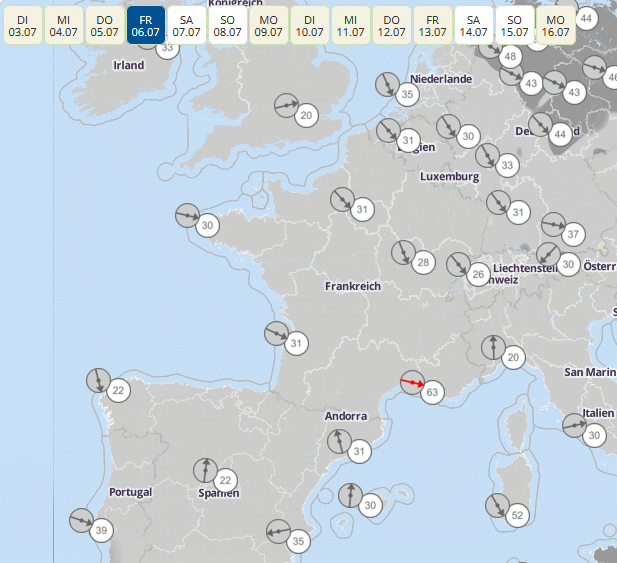This screenshot has height=563, width=617.
Task: Open the wind marker showing 37 in southern Germany
Action: tap(572, 234)
